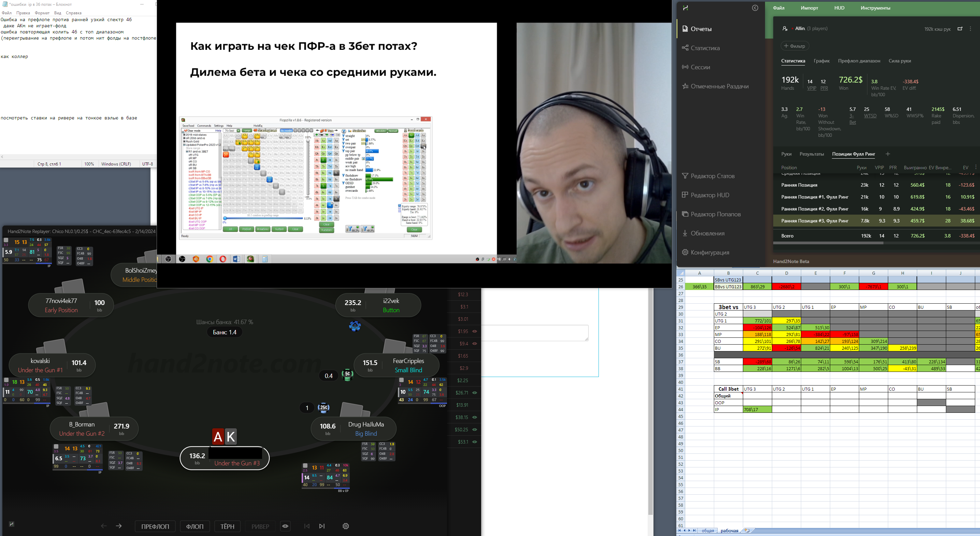This screenshot has height=536, width=980.
Task: Click WTSD stat link in Hand2Note
Action: tap(870, 116)
